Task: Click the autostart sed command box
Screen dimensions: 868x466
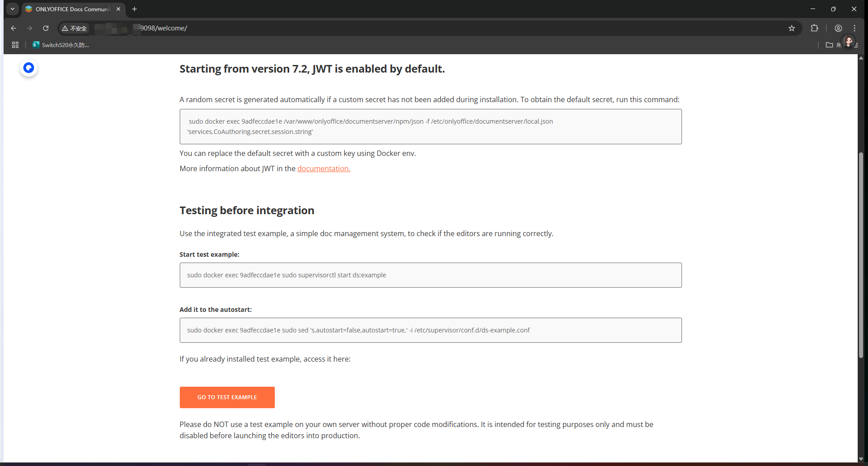Action: coord(431,330)
